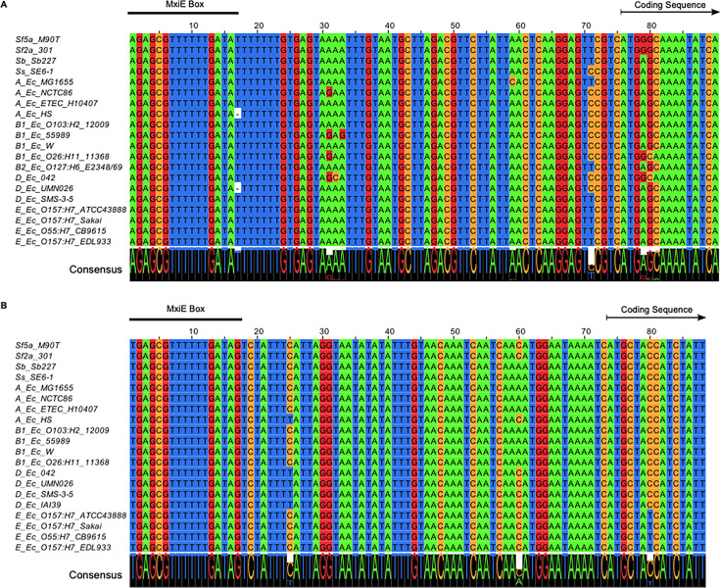Click E_Ec_O157:H7_Sakai label in panel A
The width and height of the screenshot is (720, 588).
[59, 220]
